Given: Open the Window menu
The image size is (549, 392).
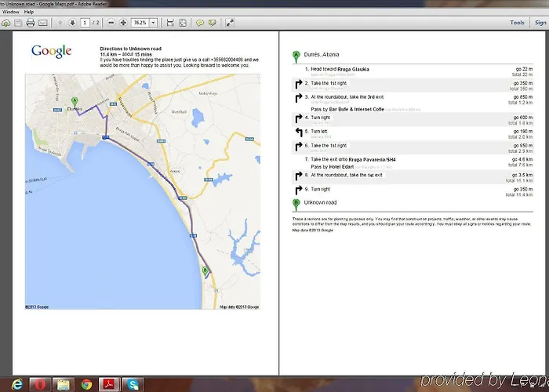Looking at the screenshot, I should [x=10, y=13].
